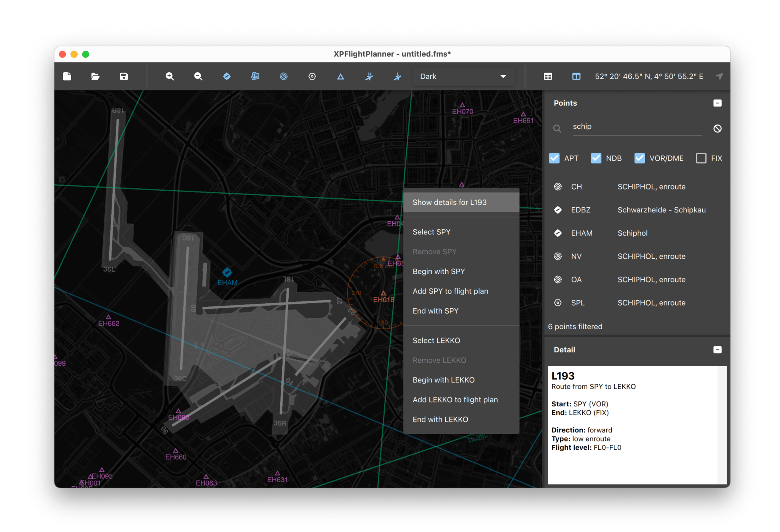
Task: Select Add SPY to flight plan
Action: pos(451,291)
